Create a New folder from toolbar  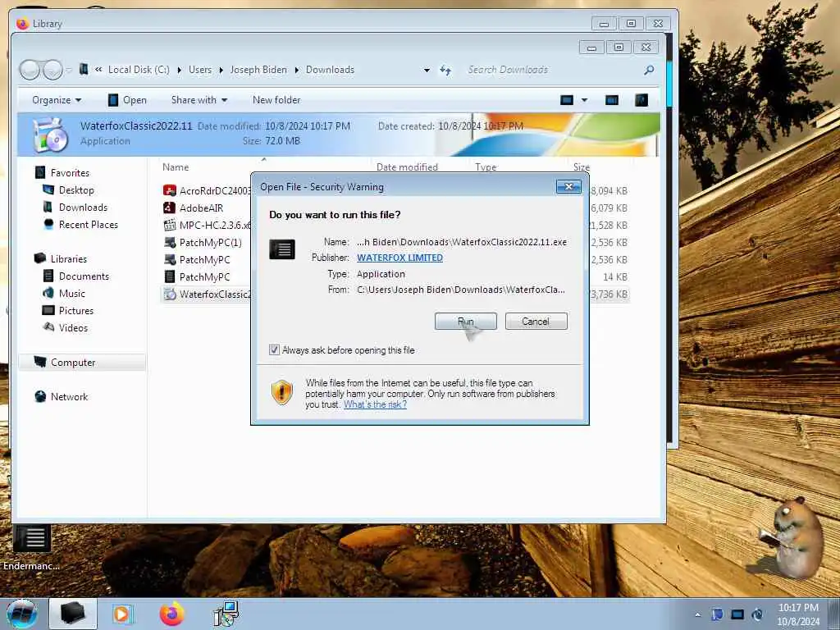click(276, 100)
